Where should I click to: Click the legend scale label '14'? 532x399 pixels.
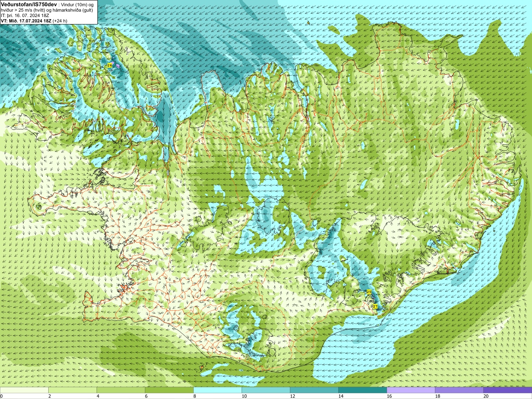coord(341,396)
